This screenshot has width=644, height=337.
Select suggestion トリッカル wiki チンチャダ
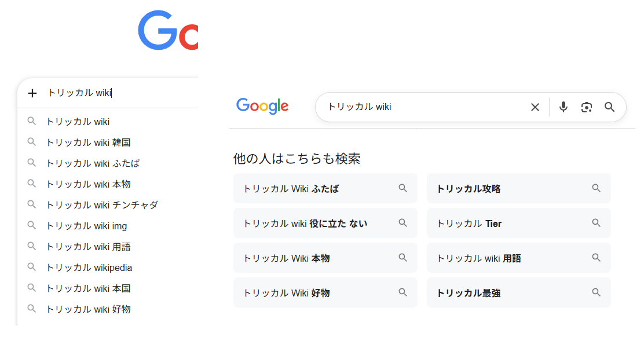[x=101, y=205]
